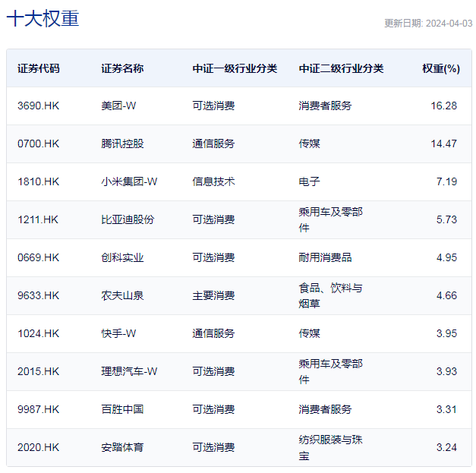
Task: Click the 中证二级行业分类 column header
Action: point(341,68)
